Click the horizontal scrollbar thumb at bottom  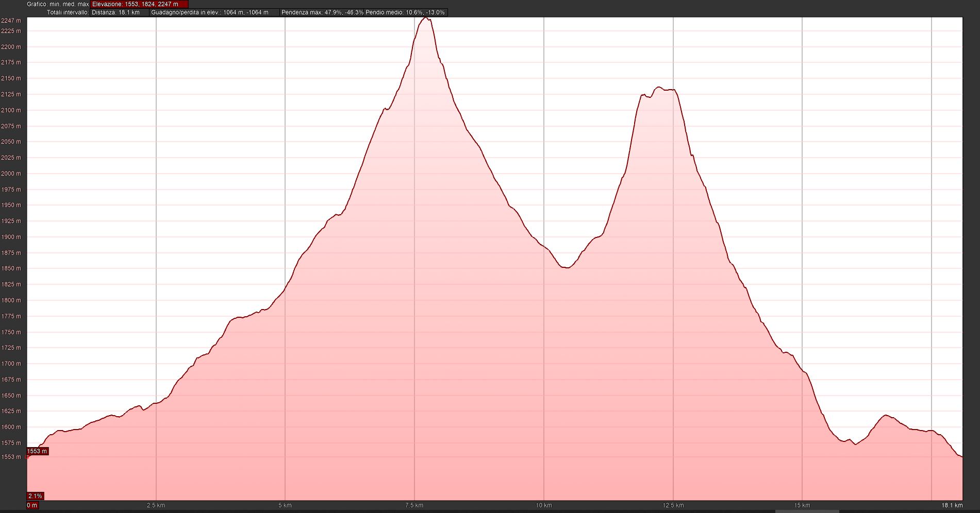coord(808,511)
